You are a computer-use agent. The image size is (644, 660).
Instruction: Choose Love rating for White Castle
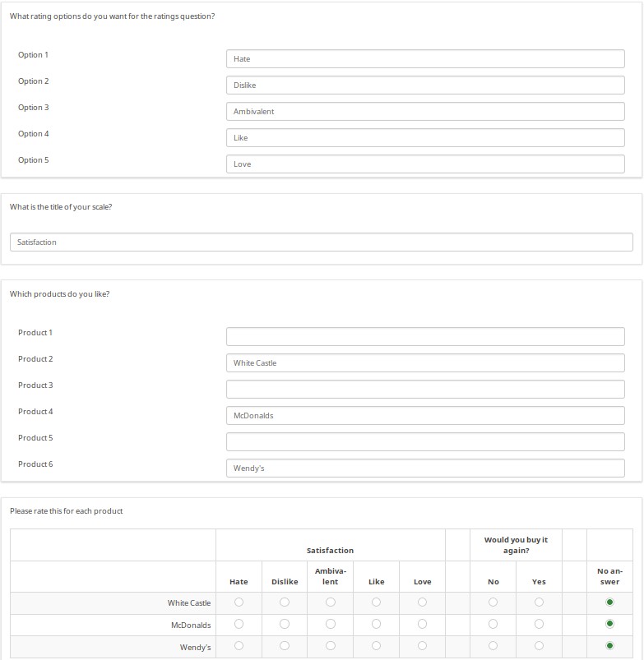coord(422,602)
